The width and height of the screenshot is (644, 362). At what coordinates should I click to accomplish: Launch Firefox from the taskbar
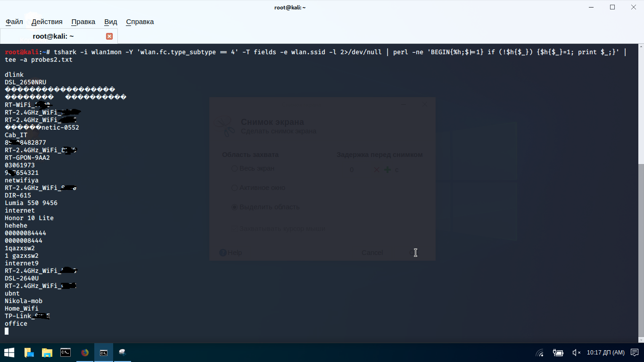coord(85,353)
